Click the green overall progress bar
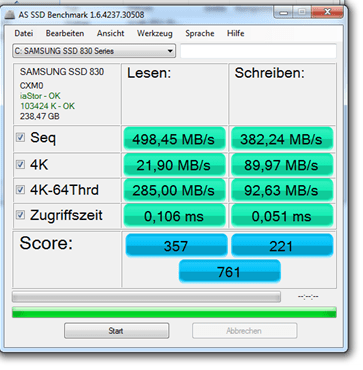The height and width of the screenshot is (370, 363). (174, 313)
